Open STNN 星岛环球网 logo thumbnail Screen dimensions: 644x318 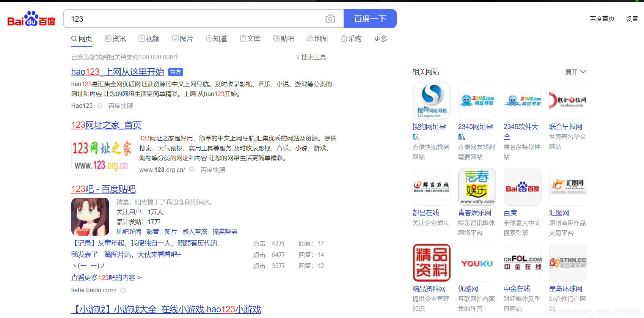[x=568, y=263]
